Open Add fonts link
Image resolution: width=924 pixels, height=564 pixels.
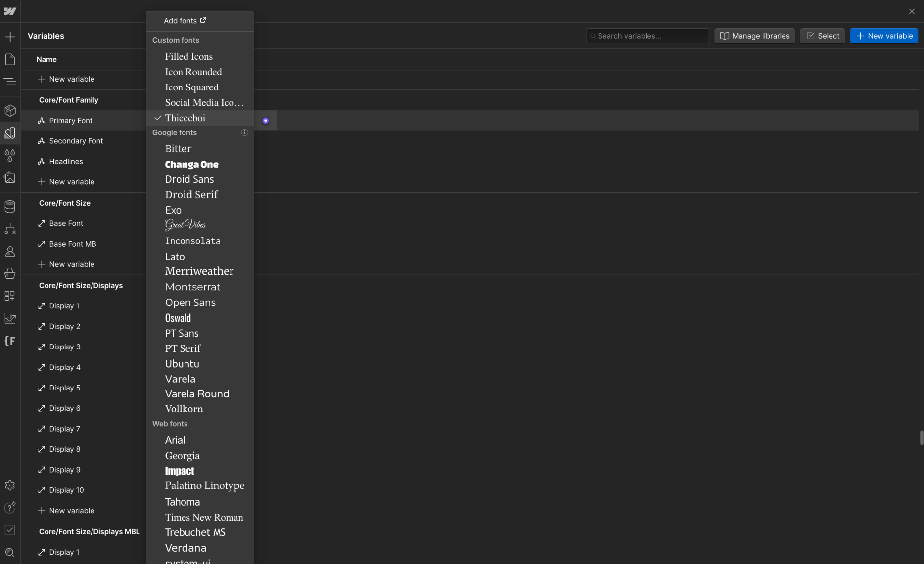pyautogui.click(x=184, y=20)
